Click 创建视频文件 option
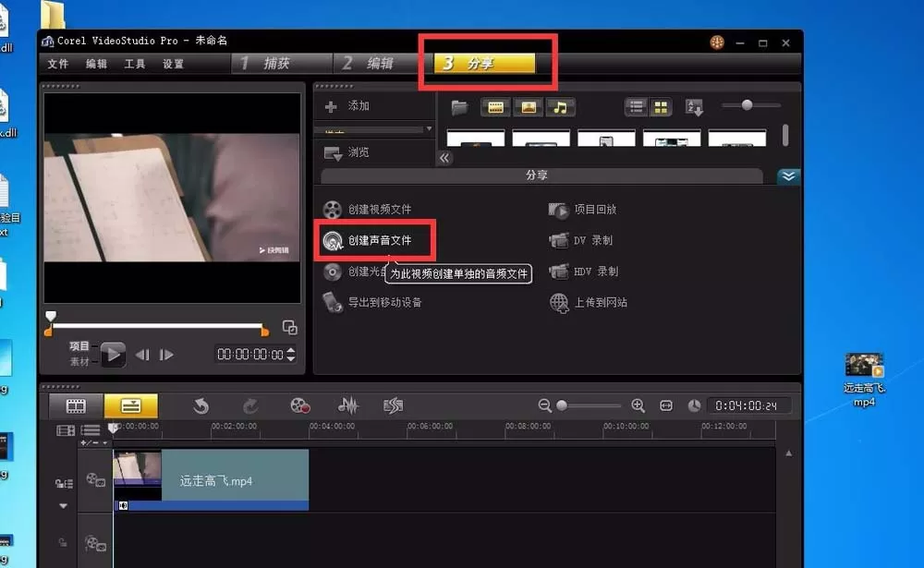 368,209
